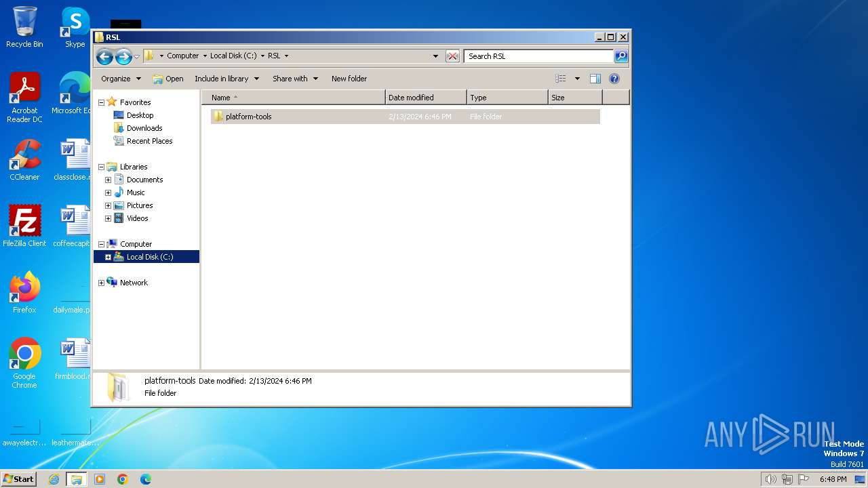Viewport: 868px width, 488px height.
Task: Click the Search RSL input field
Action: 539,56
